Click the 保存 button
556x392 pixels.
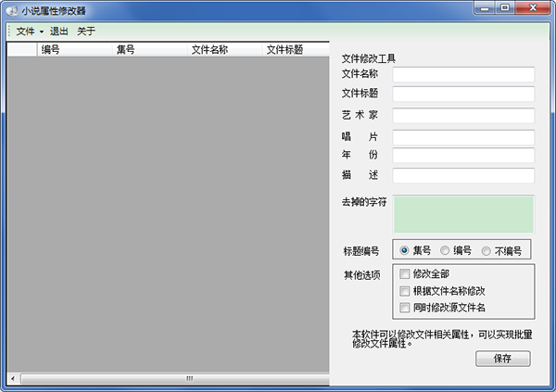(x=503, y=359)
